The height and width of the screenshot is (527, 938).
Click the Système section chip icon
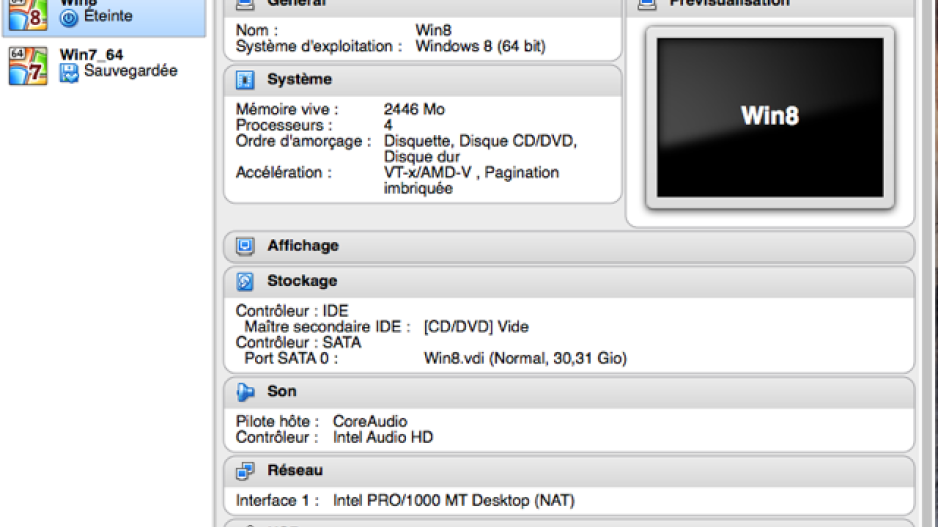(245, 80)
